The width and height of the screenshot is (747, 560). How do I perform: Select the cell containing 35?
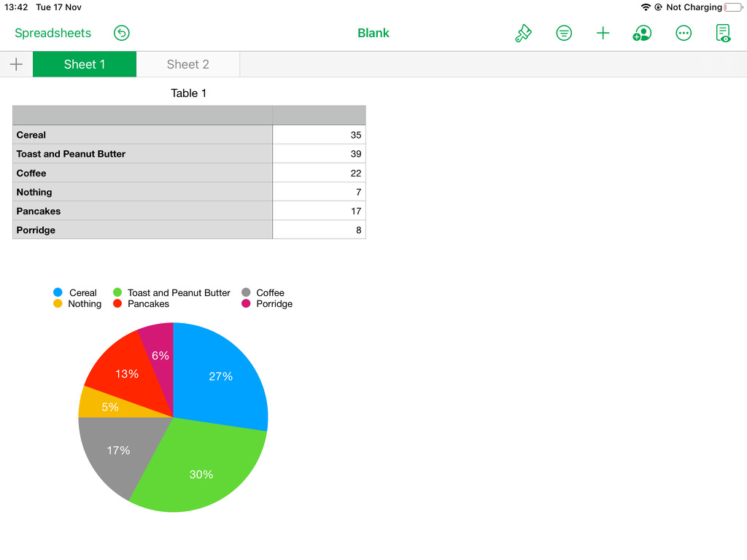click(x=320, y=135)
